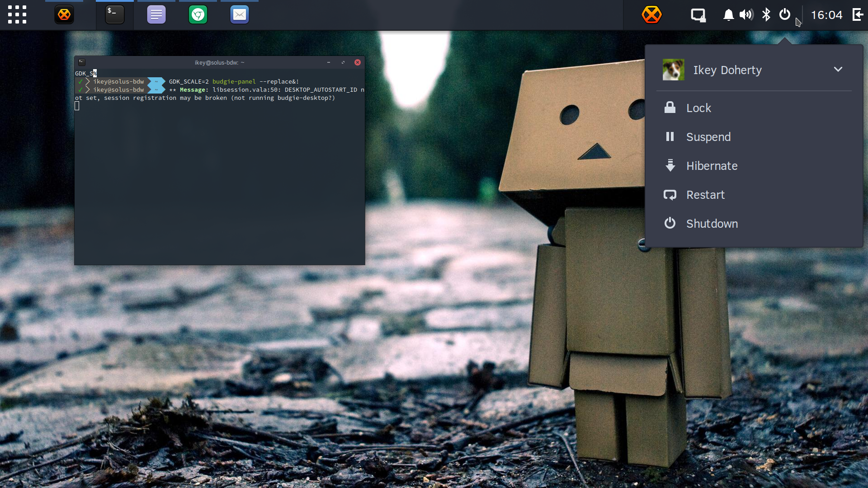Click the Suspend pause icon
This screenshot has width=868, height=488.
point(670,136)
